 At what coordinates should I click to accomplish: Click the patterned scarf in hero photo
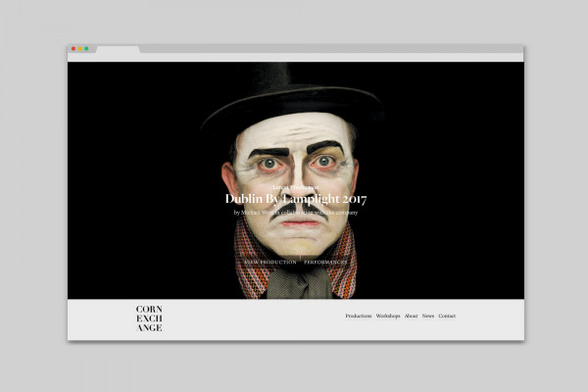342,263
